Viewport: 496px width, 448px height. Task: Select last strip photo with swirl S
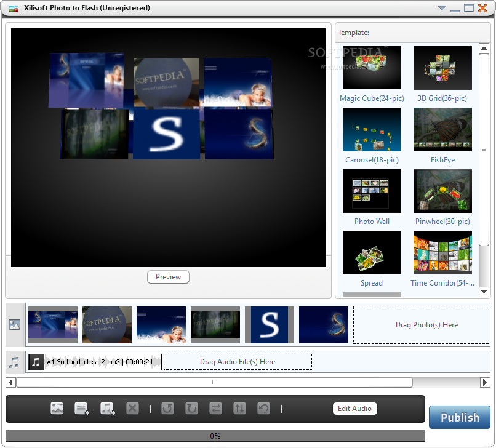[324, 325]
